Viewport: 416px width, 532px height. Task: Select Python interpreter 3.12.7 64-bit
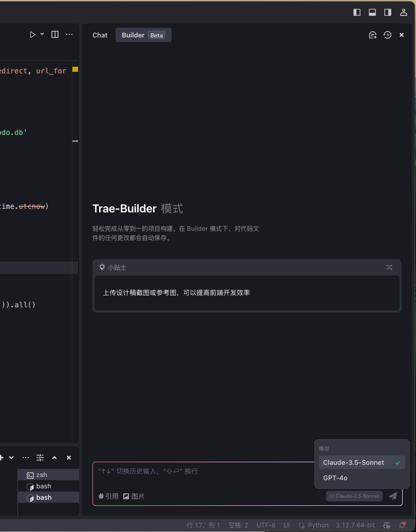click(x=355, y=525)
